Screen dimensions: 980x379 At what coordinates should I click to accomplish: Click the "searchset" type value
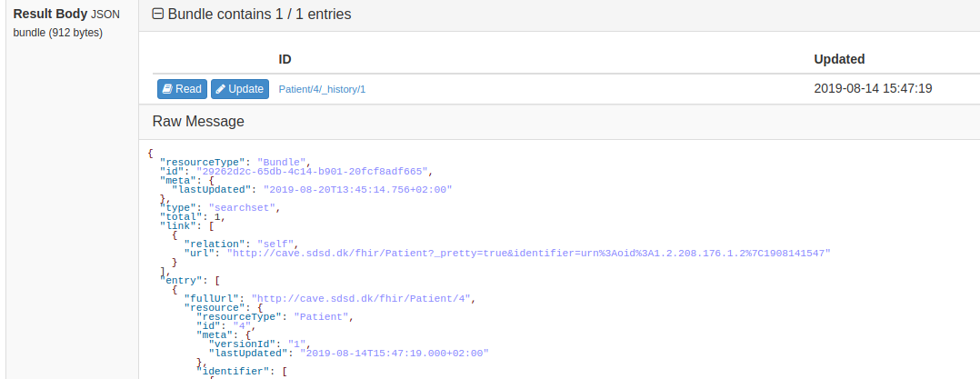(243, 207)
